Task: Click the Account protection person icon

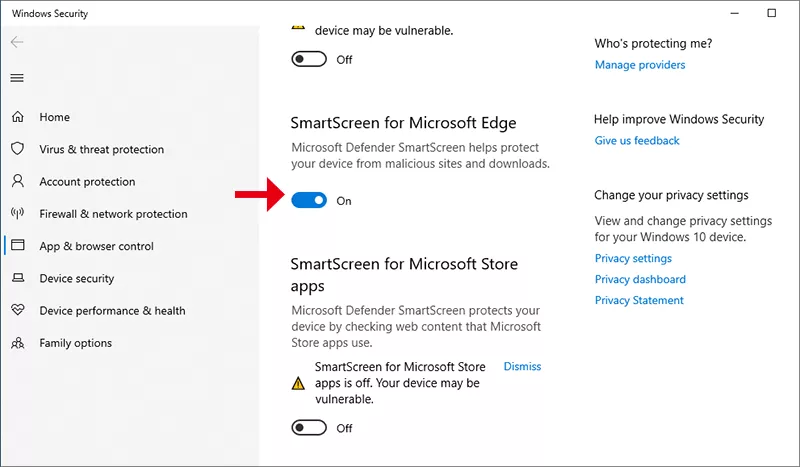Action: point(18,181)
